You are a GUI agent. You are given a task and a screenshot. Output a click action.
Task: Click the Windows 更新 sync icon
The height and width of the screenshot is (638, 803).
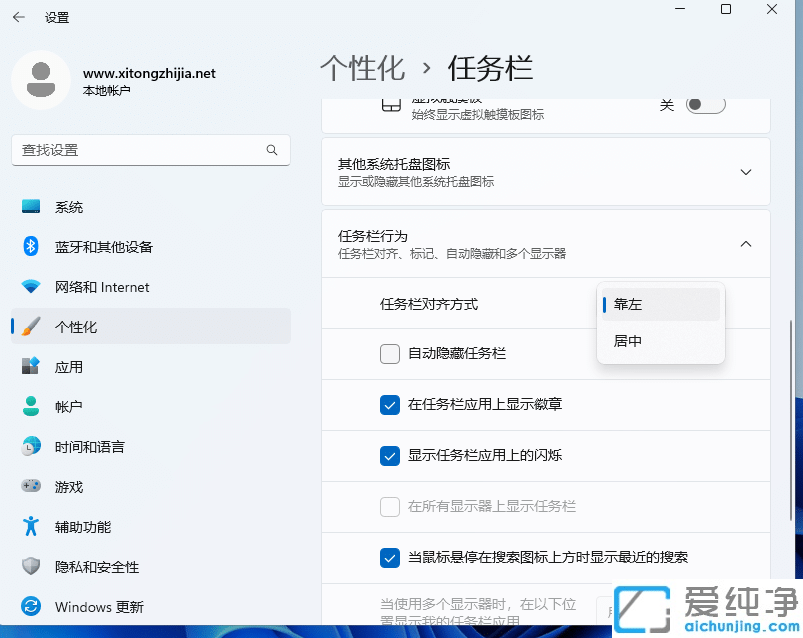[31, 606]
